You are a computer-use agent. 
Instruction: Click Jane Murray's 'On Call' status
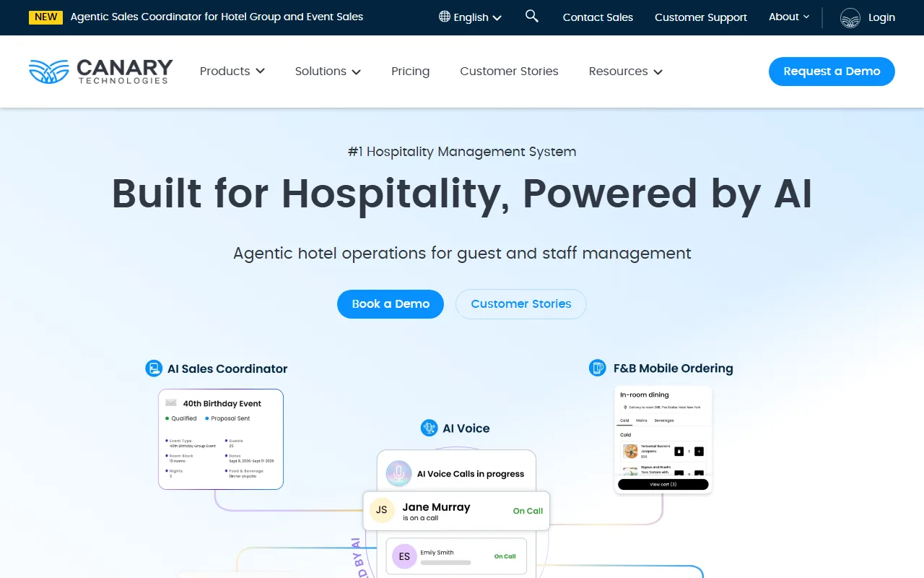point(528,511)
